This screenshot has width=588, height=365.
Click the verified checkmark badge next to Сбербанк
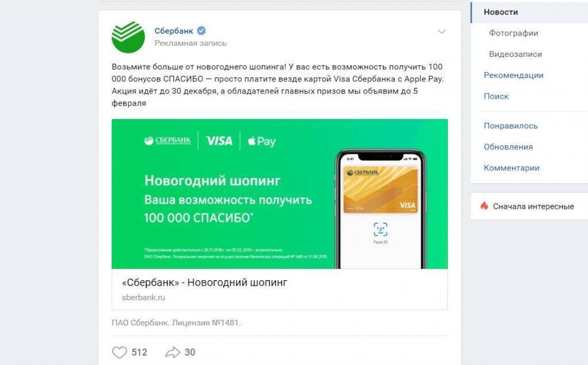tap(202, 31)
